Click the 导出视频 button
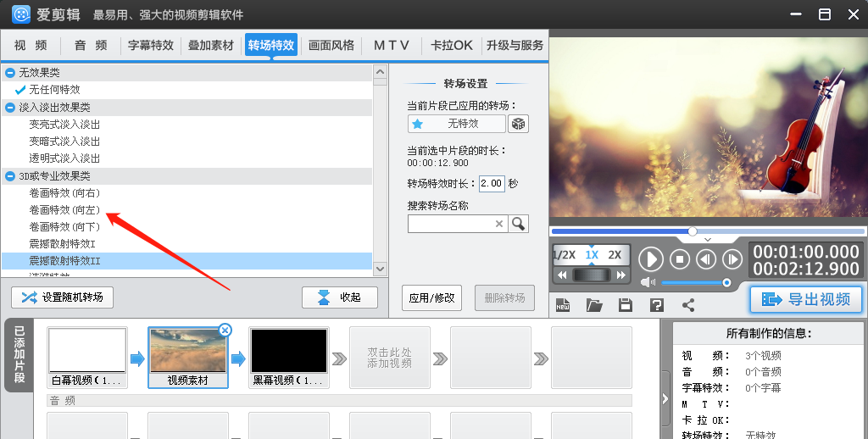 [806, 299]
